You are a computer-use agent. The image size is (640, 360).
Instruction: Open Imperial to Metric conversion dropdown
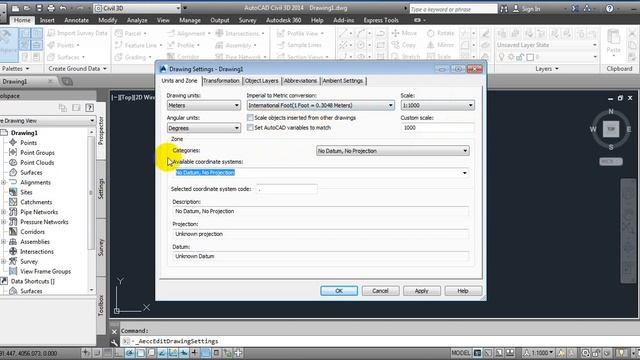point(321,105)
